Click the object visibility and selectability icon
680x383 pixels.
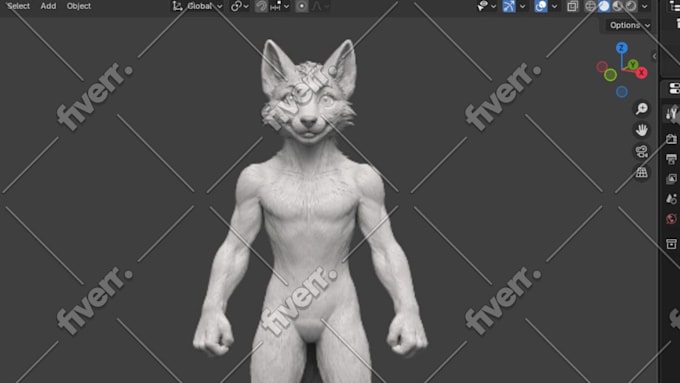tap(483, 6)
